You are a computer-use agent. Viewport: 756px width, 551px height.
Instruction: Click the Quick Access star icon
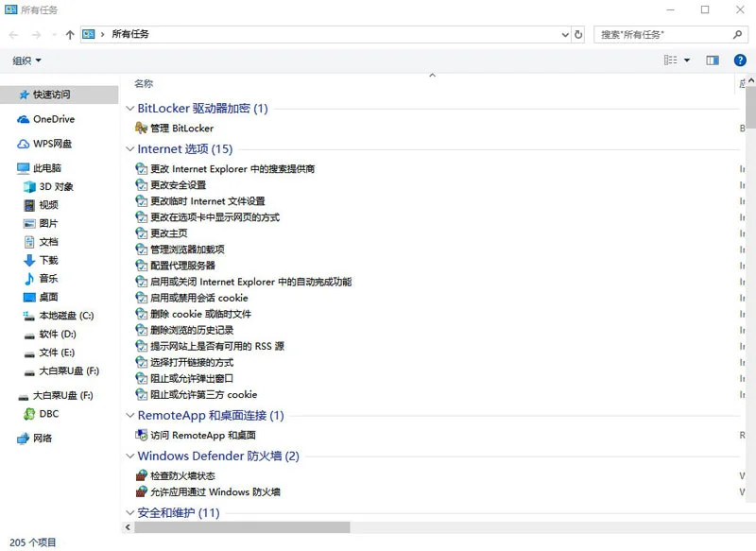pos(24,95)
